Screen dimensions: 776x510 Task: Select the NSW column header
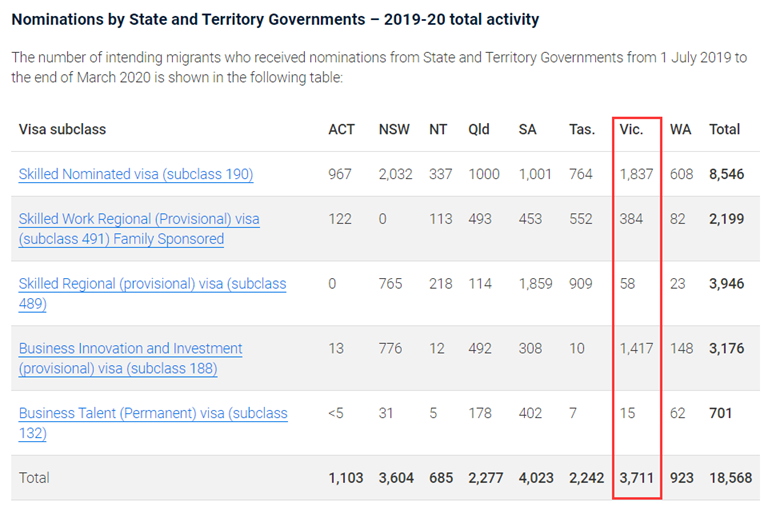click(394, 129)
